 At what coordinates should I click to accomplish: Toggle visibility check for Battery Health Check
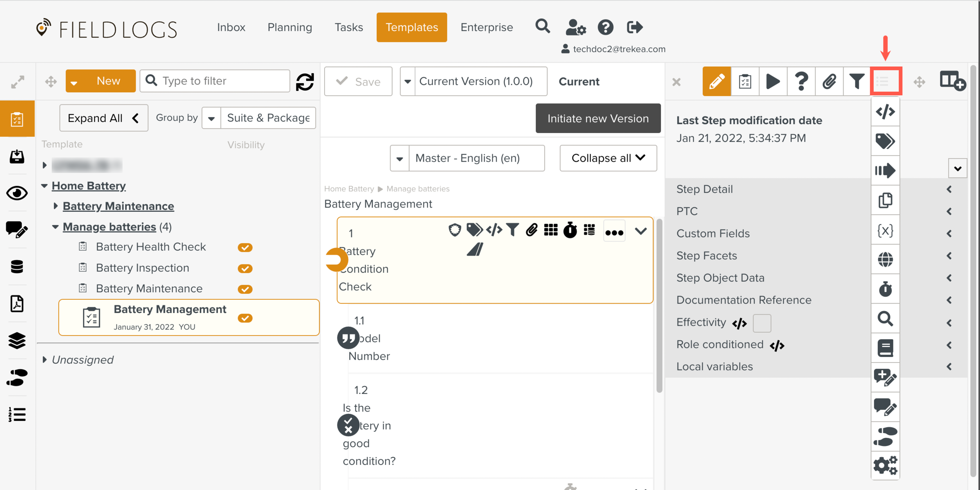click(x=245, y=247)
